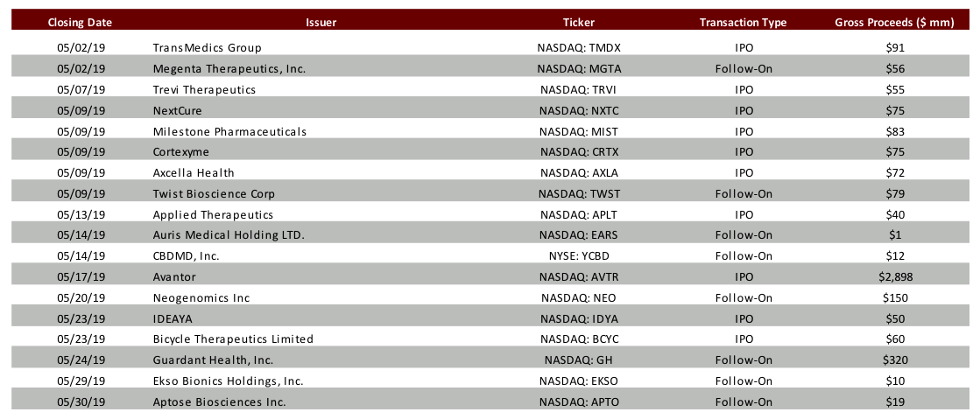Click Milestone Pharmaceuticals issuer name
The width and height of the screenshot is (980, 419).
[229, 131]
